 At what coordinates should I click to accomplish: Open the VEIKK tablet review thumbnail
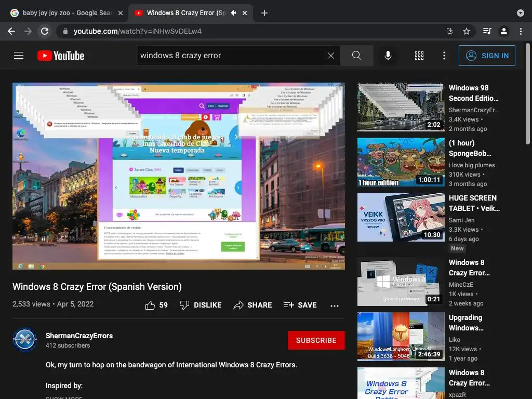[x=401, y=217]
